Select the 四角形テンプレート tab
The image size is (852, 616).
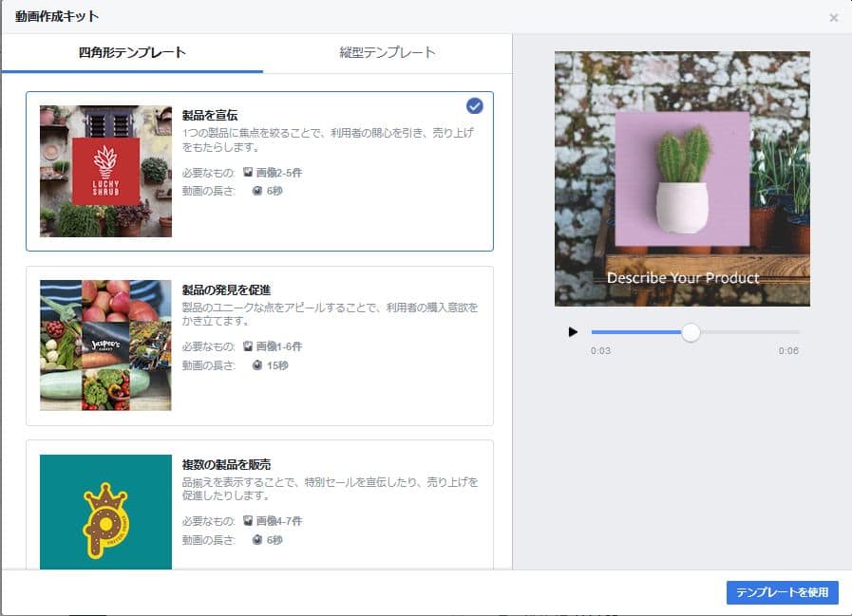point(132,52)
